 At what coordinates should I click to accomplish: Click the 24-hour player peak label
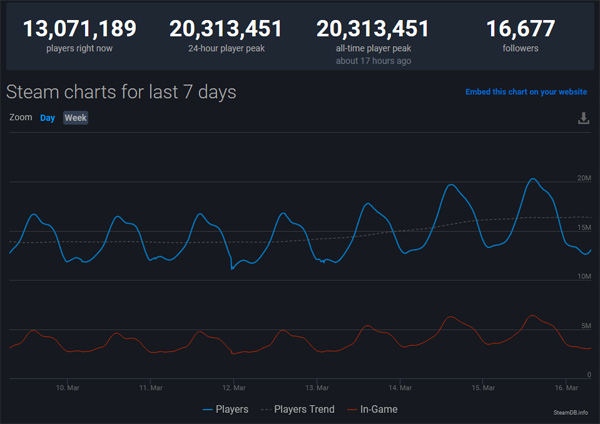226,48
